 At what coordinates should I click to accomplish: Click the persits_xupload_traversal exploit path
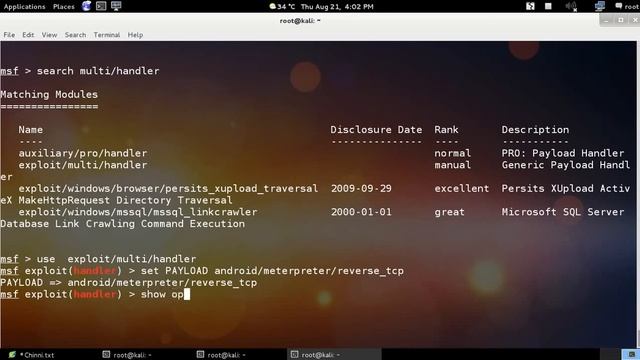point(168,189)
